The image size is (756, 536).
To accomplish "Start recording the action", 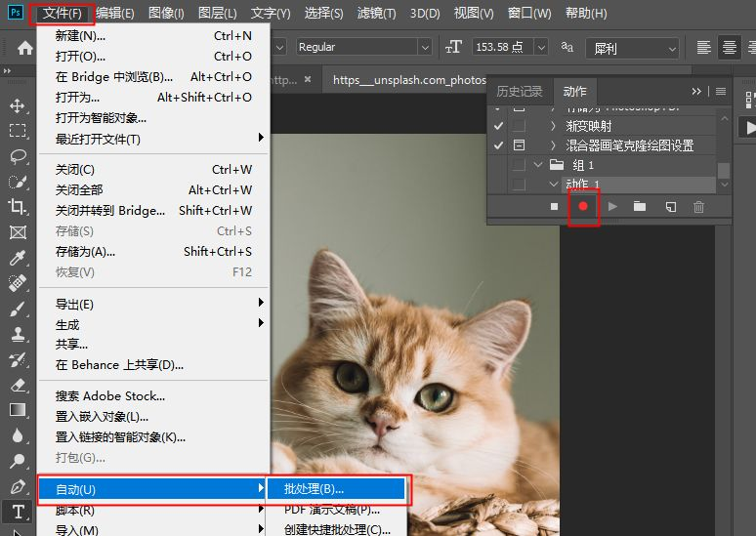I will coord(583,207).
